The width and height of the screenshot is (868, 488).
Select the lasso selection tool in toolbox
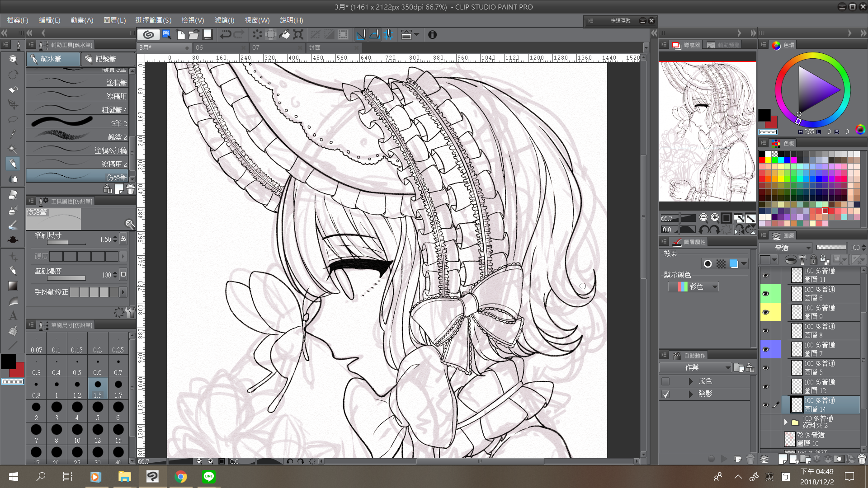click(13, 119)
